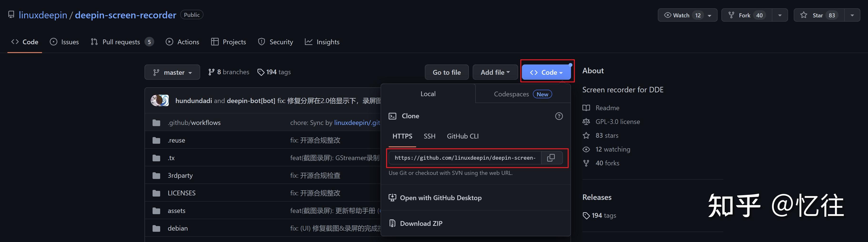Copy the HTTPS clone URL icon
The height and width of the screenshot is (242, 868).
pyautogui.click(x=551, y=158)
